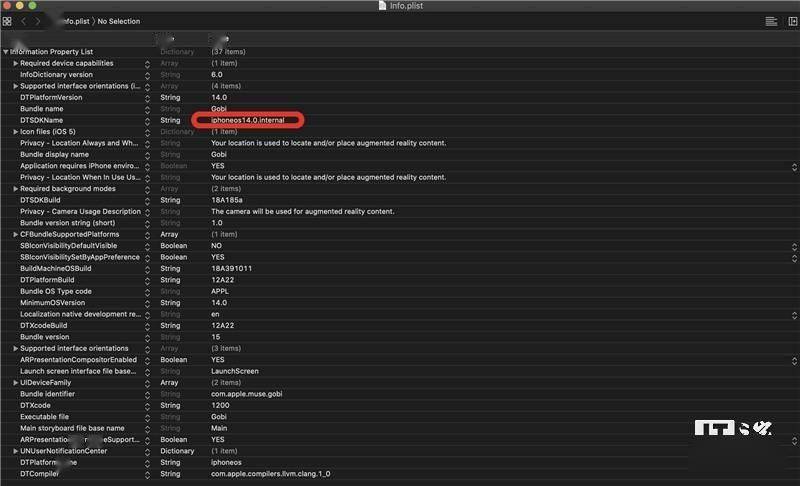Toggle ARPresentationCompositorEnabled YES value popup

(x=794, y=360)
